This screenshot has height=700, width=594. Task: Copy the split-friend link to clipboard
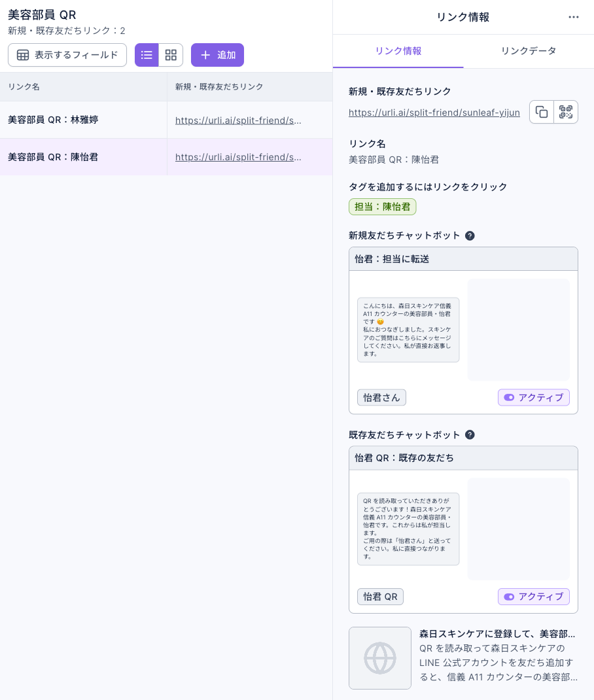pos(542,112)
